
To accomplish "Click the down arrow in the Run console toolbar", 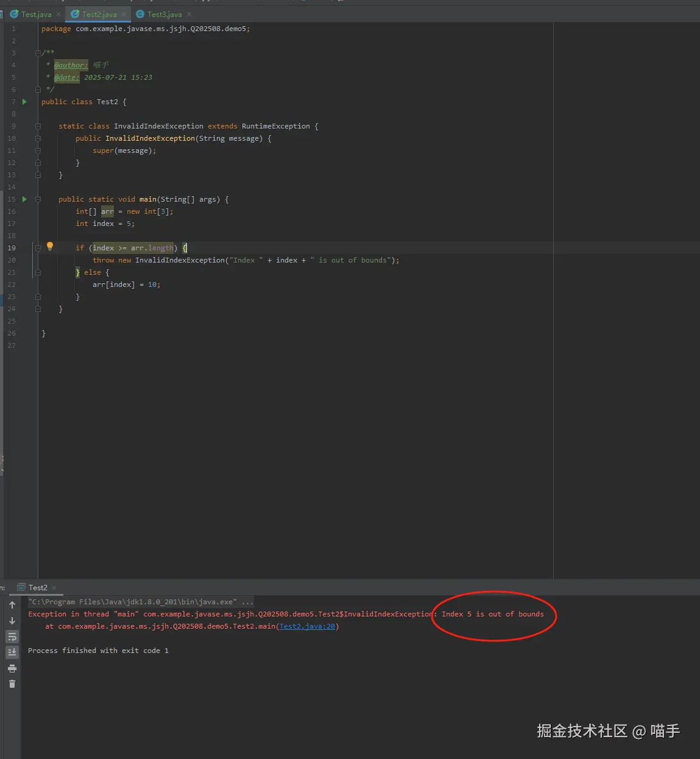I will 12,621.
